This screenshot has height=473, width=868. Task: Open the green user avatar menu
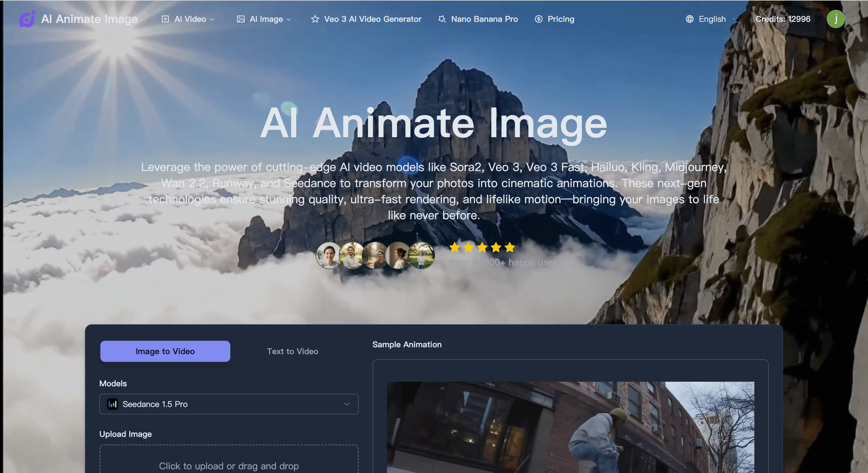pos(836,19)
